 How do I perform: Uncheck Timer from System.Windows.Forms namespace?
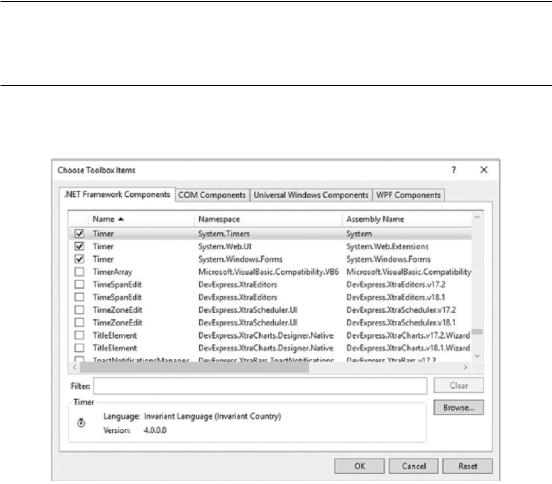[80, 259]
